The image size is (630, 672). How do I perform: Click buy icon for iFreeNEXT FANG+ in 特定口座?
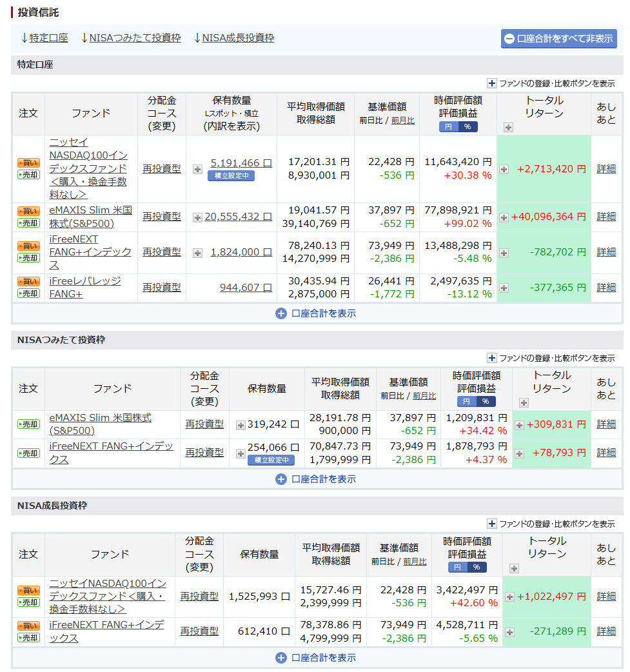click(28, 246)
